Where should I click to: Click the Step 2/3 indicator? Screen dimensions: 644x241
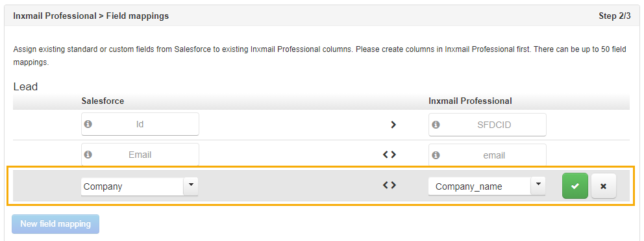(x=614, y=16)
